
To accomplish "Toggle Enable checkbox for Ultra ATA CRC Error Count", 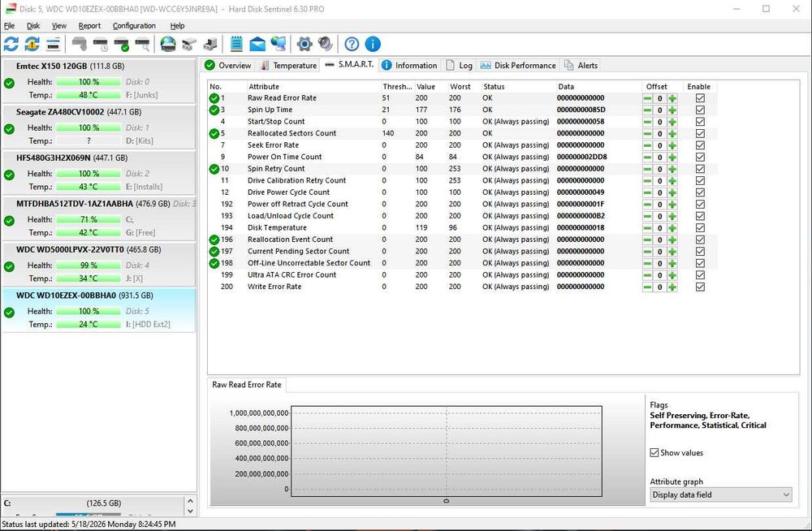I will (700, 275).
